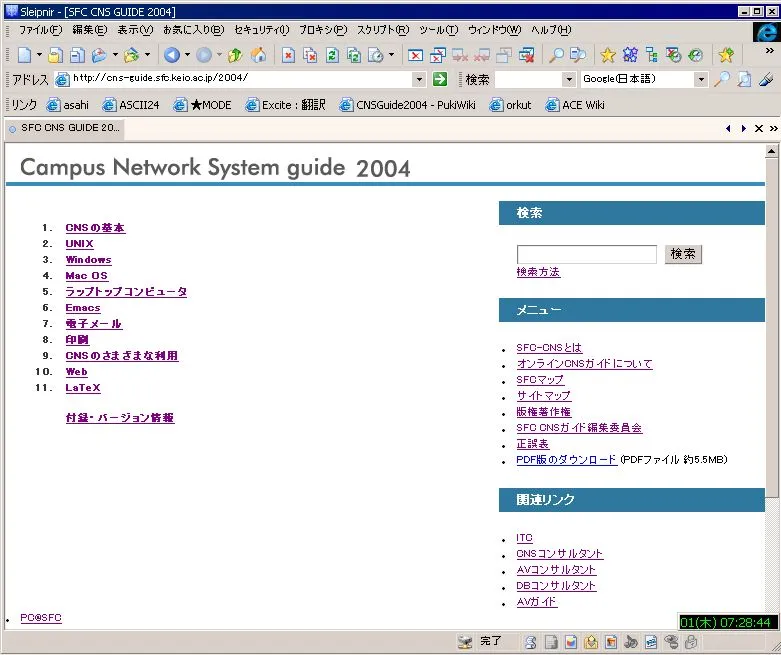Image resolution: width=781 pixels, height=655 pixels.
Task: Click the green Refresh page icon
Action: (332, 55)
